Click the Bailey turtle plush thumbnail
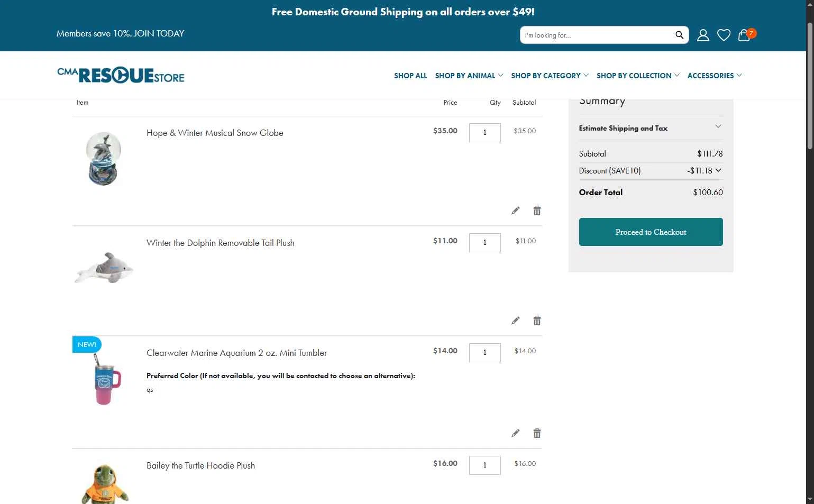Screen dimensions: 814x504 [105, 484]
